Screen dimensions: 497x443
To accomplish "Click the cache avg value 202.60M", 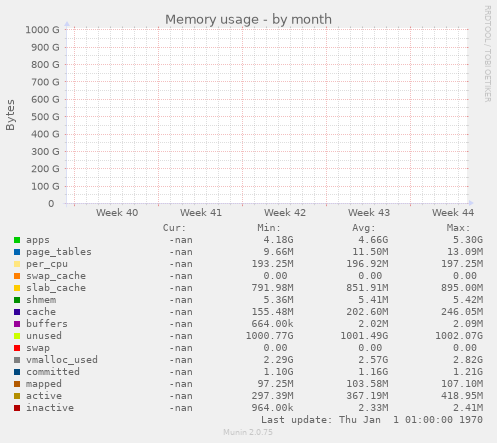I will pos(367,312).
